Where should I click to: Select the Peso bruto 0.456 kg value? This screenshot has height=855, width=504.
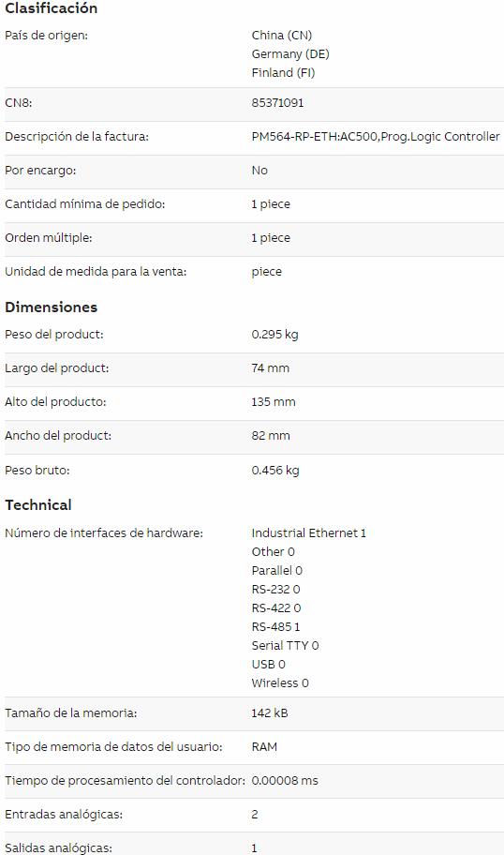[x=275, y=470]
